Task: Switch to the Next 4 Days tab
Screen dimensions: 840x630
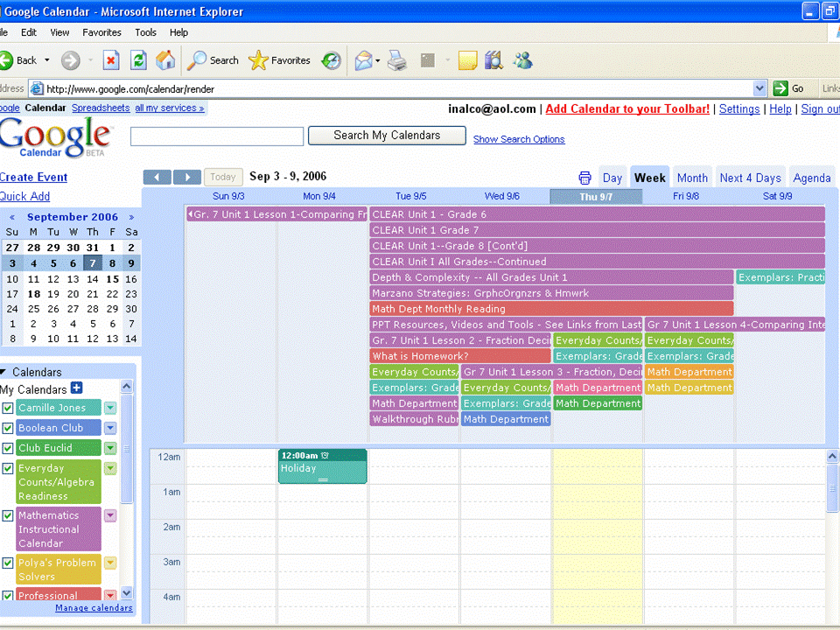Action: click(750, 178)
